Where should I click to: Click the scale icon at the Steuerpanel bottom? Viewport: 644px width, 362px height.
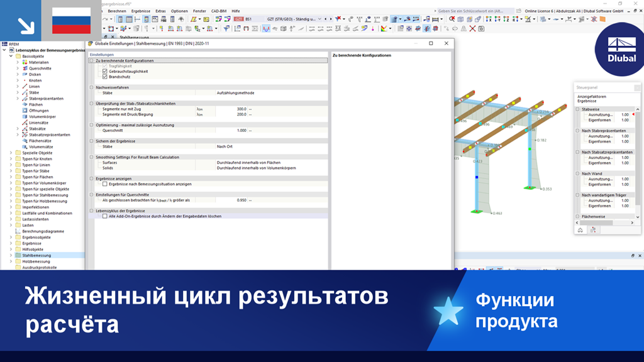pos(580,229)
